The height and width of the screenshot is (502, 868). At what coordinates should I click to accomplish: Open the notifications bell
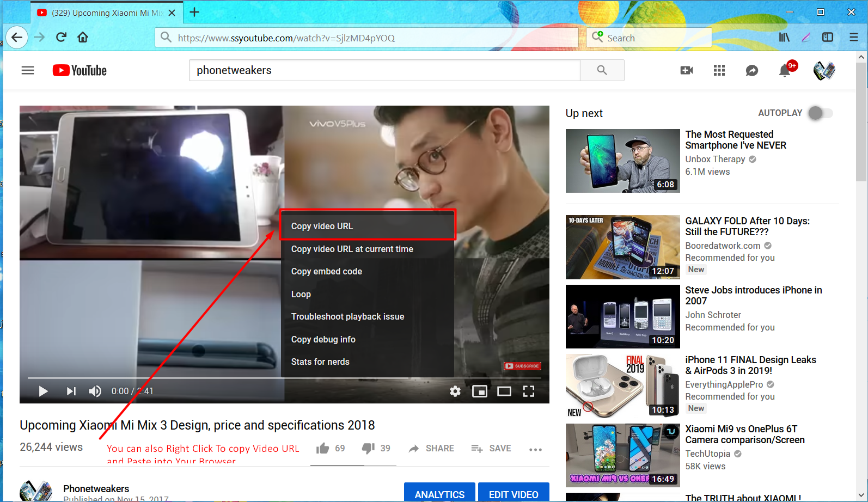[785, 70]
